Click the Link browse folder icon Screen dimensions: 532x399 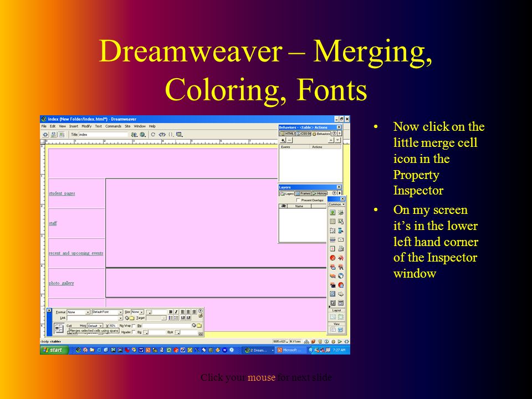132,318
